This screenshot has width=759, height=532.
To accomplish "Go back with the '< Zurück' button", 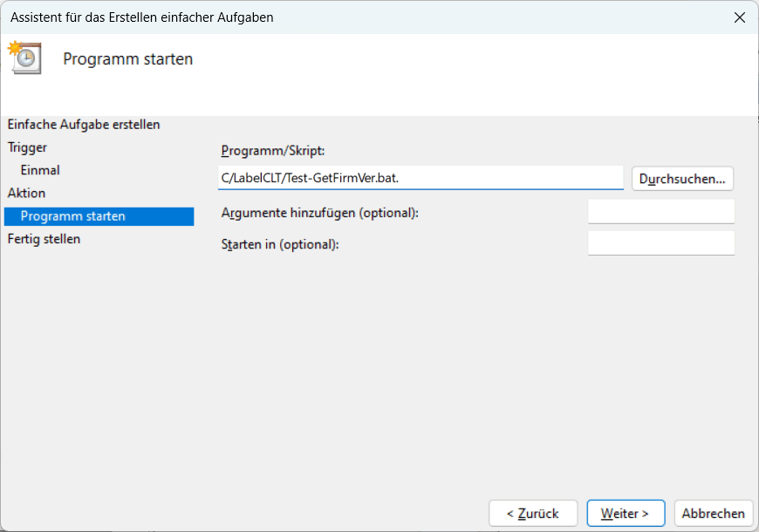I will (x=535, y=514).
